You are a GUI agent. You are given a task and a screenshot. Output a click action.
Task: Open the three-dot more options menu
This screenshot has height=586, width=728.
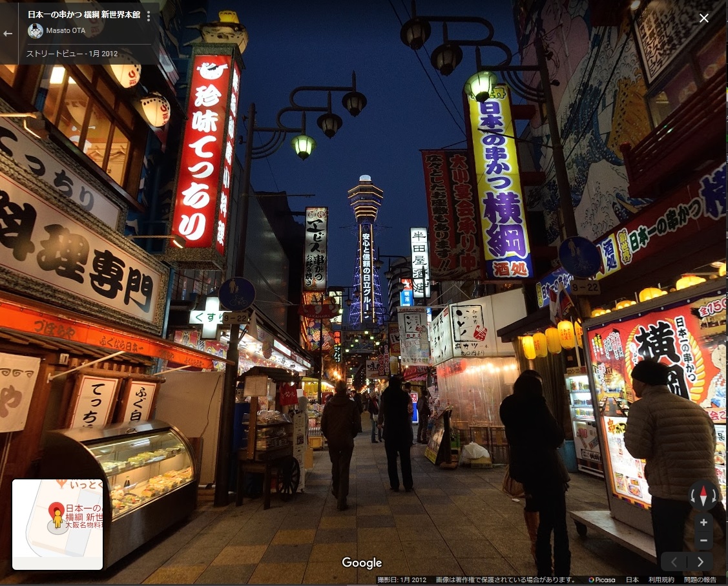(x=149, y=16)
